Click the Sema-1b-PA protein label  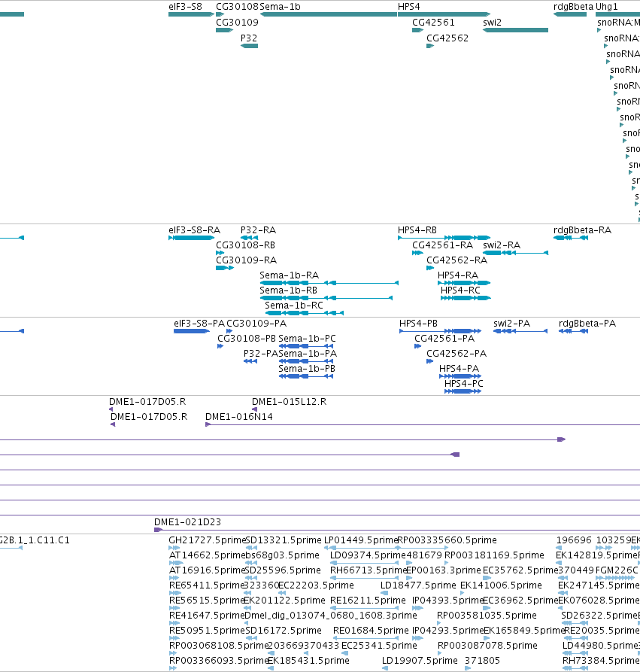tap(308, 354)
